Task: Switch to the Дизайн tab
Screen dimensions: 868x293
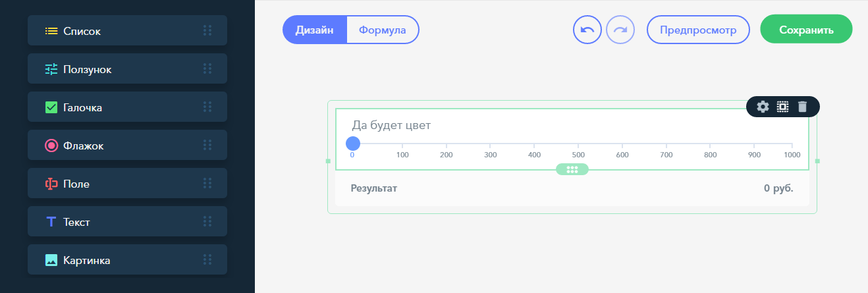Action: 314,30
